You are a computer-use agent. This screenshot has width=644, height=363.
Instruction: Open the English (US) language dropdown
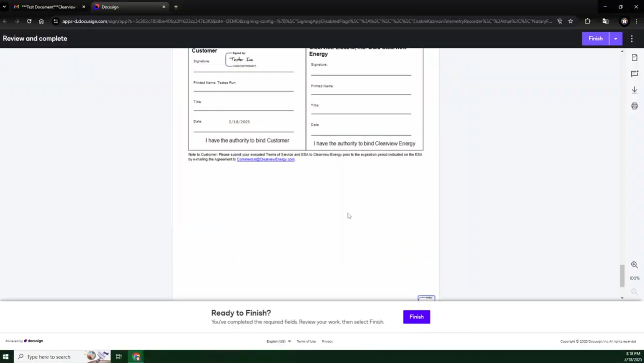coord(278,342)
